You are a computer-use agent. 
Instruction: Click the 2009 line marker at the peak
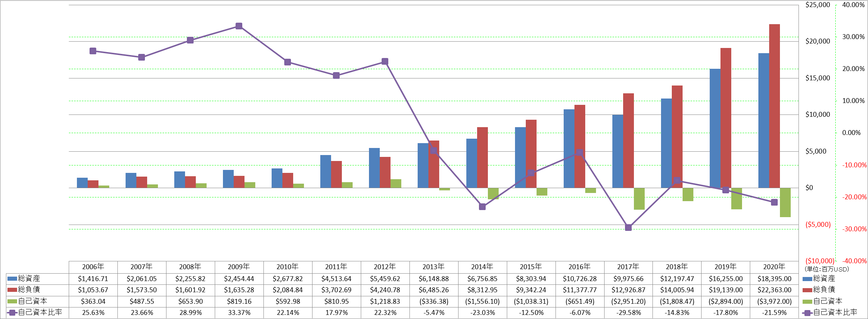pos(239,26)
